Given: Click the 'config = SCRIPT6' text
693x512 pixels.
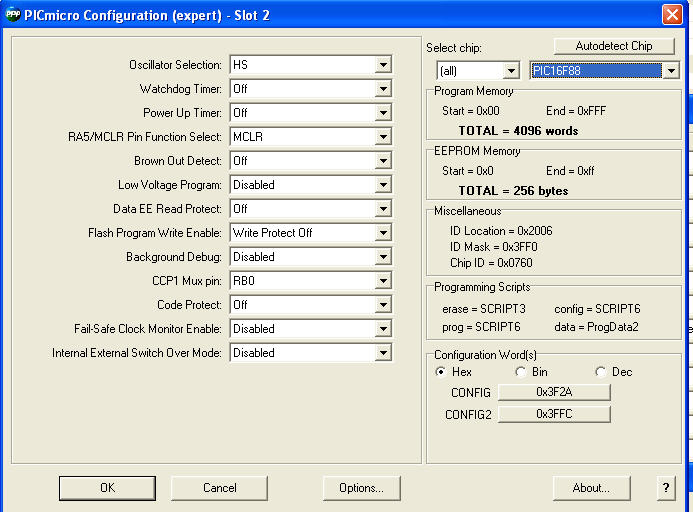Looking at the screenshot, I should [598, 309].
